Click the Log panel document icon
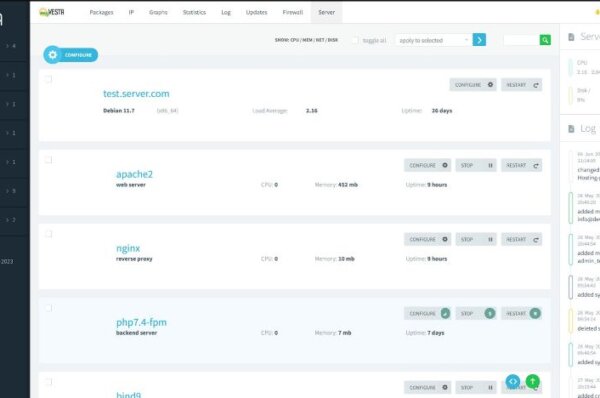The image size is (600, 398). [x=571, y=129]
